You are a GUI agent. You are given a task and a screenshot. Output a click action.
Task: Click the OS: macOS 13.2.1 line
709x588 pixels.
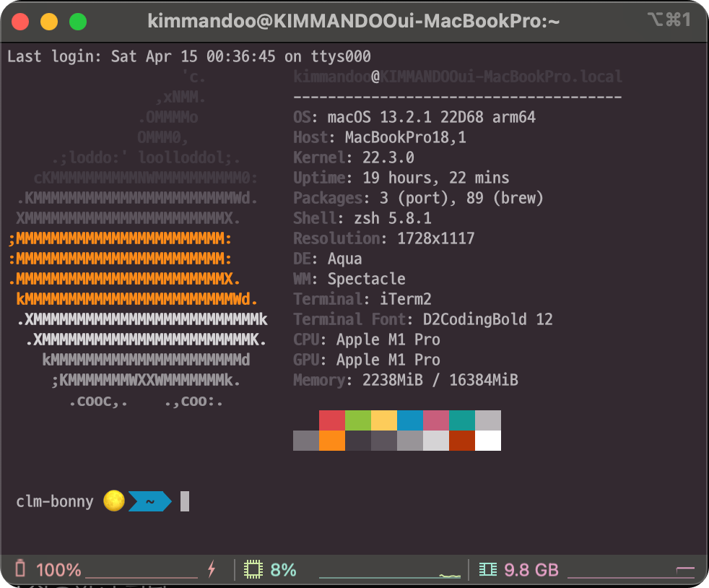[x=414, y=117]
